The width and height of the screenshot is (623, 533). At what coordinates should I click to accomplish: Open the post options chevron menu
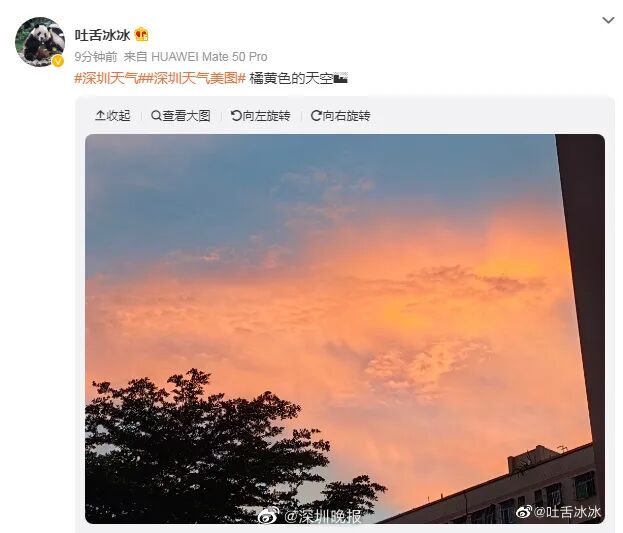coord(608,20)
